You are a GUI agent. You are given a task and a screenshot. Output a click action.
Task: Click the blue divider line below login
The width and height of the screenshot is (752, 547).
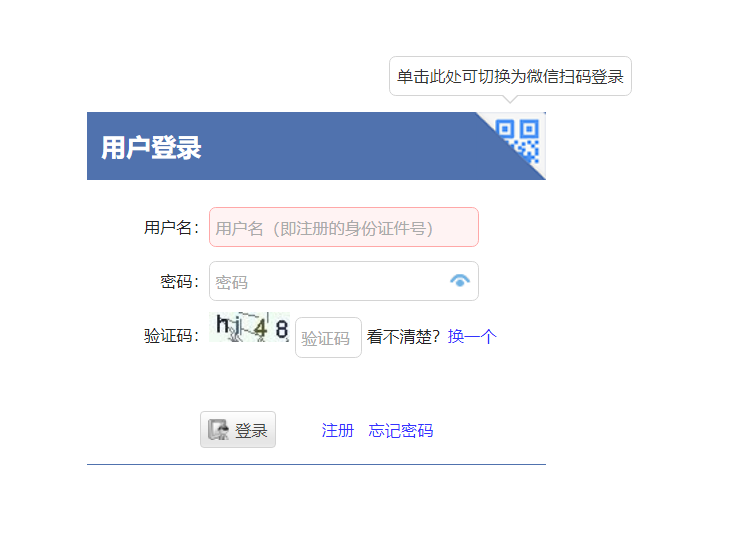click(316, 464)
